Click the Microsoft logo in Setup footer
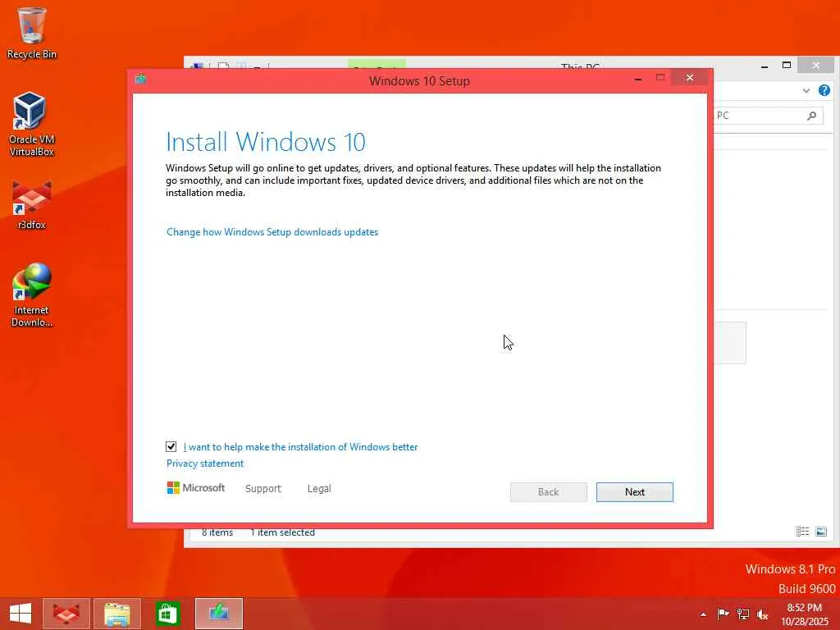 coord(195,487)
